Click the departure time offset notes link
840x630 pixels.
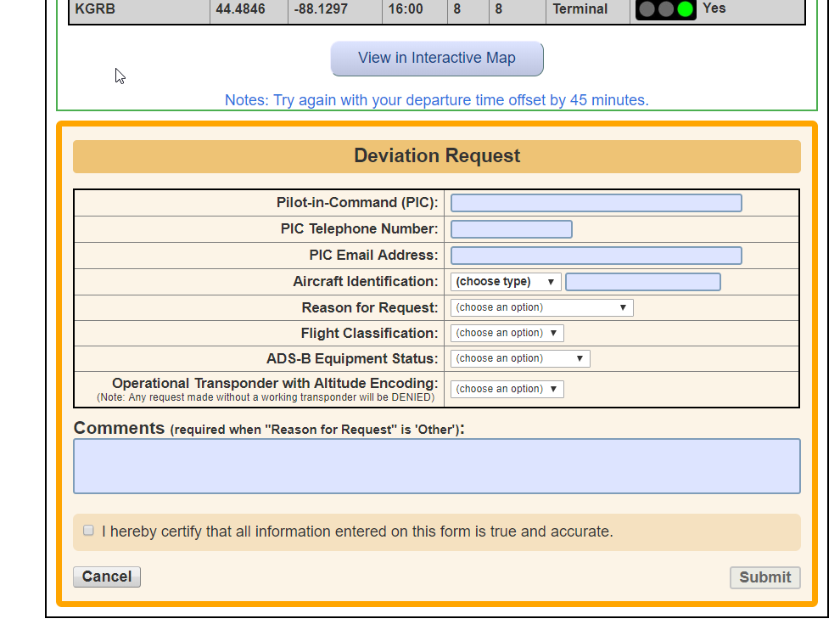(437, 99)
